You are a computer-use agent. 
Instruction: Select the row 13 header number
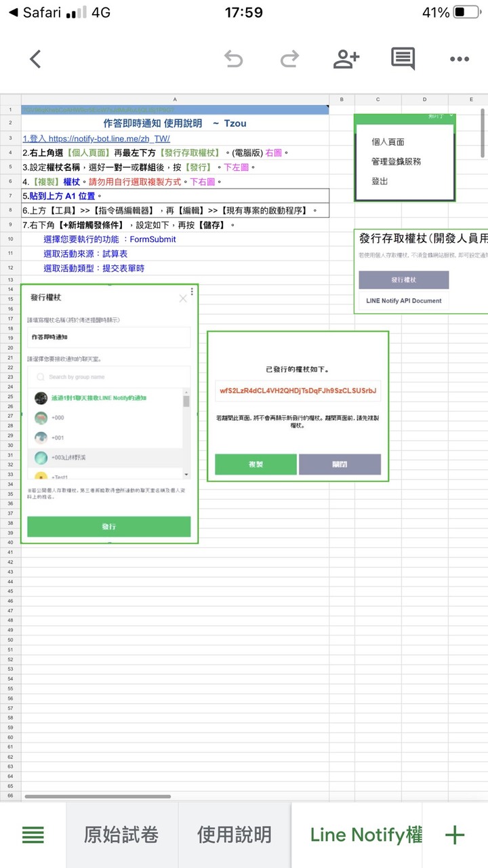point(10,279)
